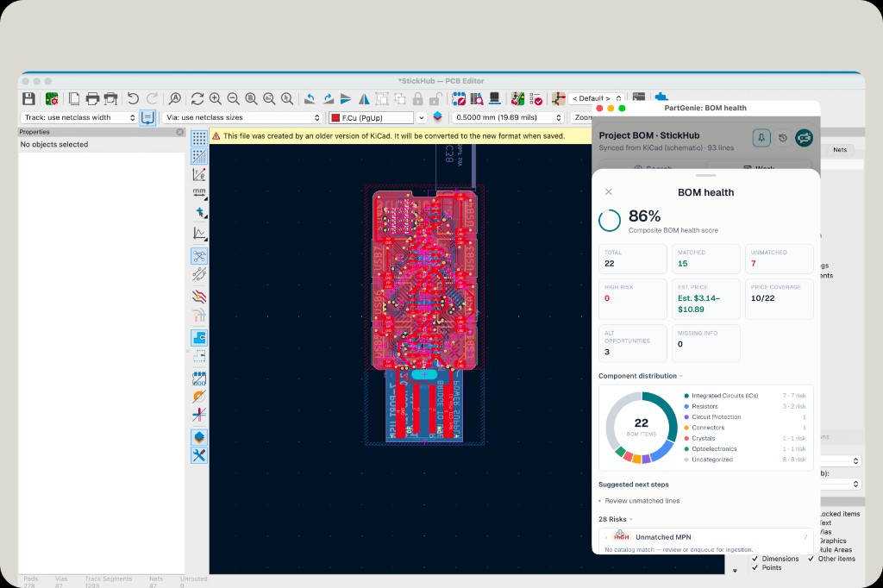The height and width of the screenshot is (588, 883).
Task: Click the Unmatched 7 stat card
Action: (780, 259)
